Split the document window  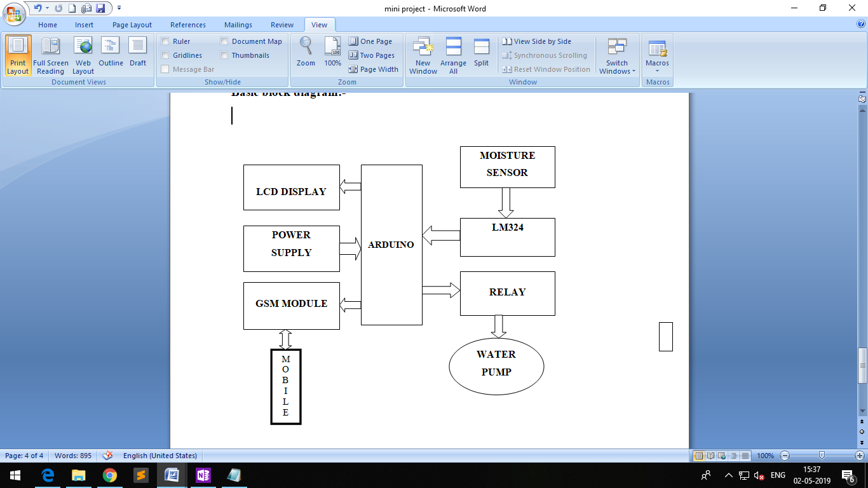click(482, 52)
